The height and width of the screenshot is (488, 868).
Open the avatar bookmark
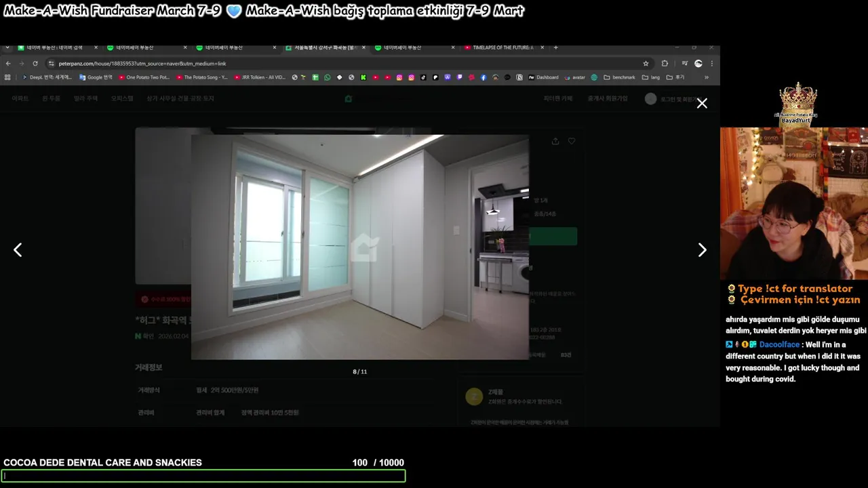(x=574, y=77)
